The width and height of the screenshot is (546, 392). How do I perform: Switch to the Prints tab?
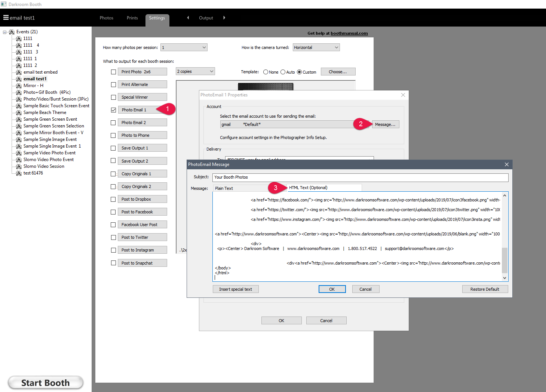132,18
